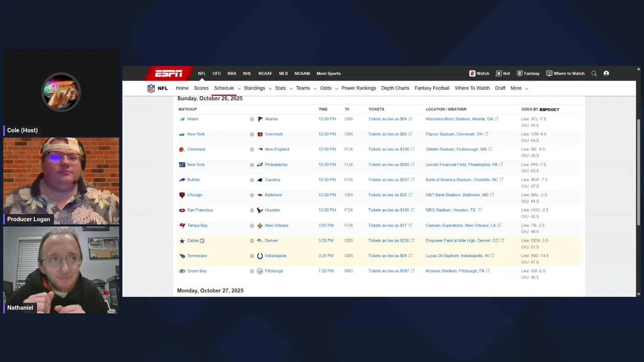The width and height of the screenshot is (644, 362).
Task: Click the Green Bay Packers logo
Action: pyautogui.click(x=182, y=271)
